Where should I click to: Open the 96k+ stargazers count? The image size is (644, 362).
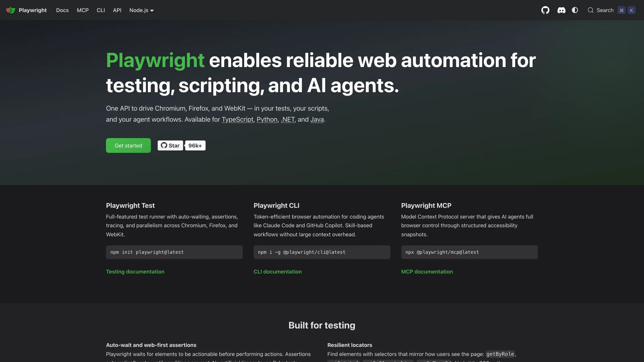[195, 145]
